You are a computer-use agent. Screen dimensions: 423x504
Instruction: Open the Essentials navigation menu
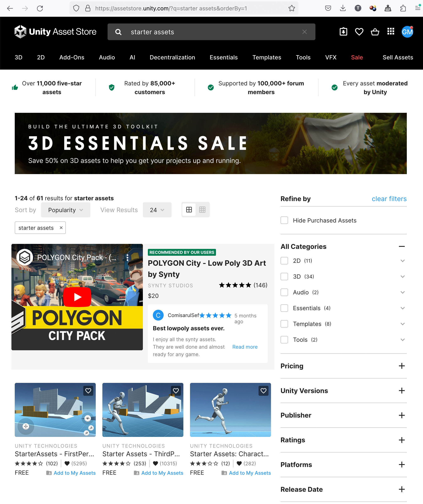point(223,57)
